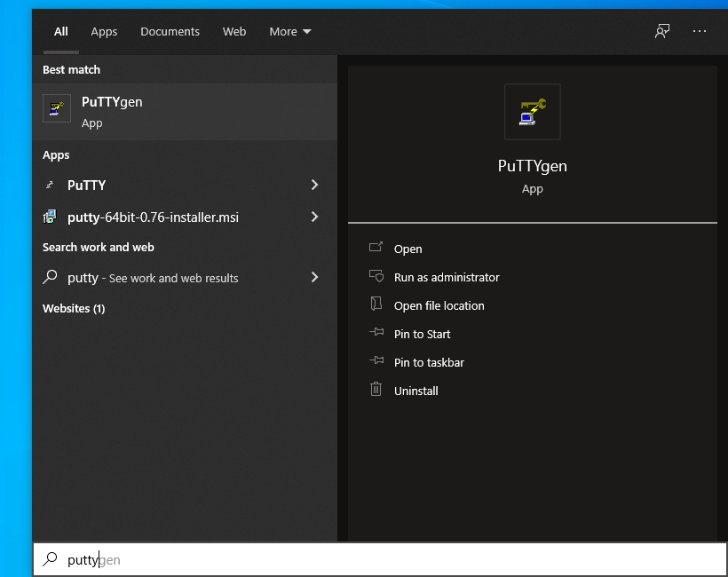Click Run as administrator for PuTTYgen
The width and height of the screenshot is (728, 577).
[x=447, y=278]
